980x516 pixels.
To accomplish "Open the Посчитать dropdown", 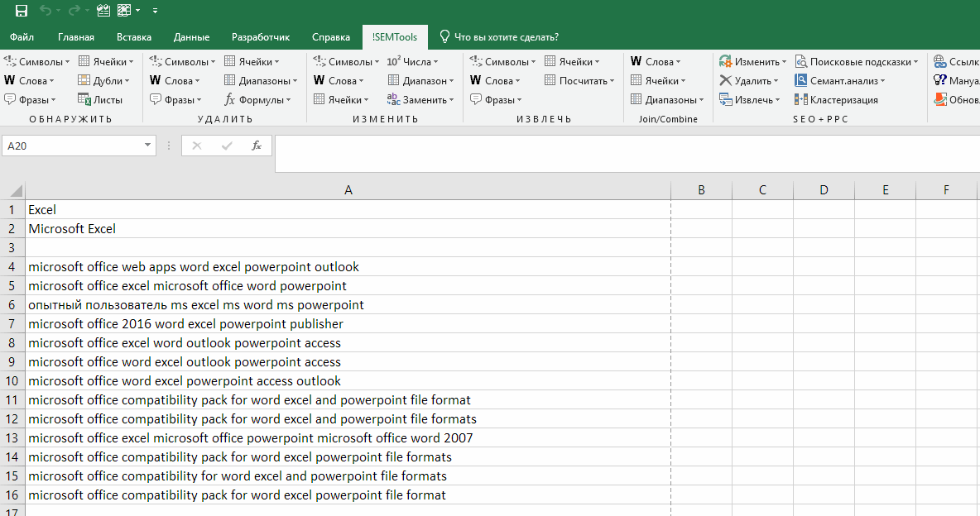I will 580,80.
